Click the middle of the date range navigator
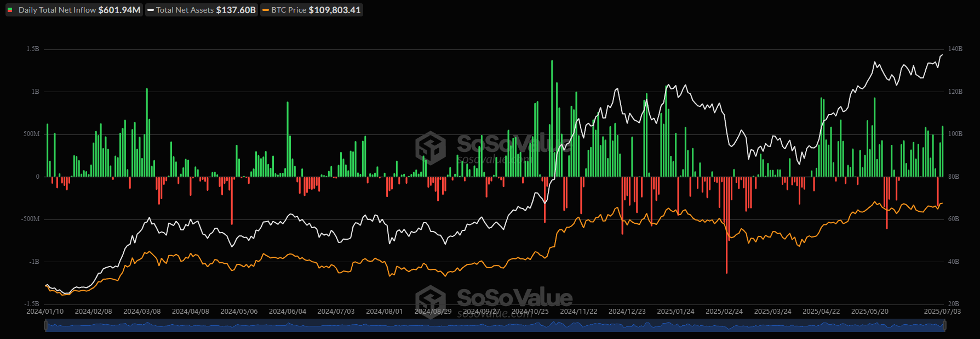Screen dimensions: 980x339 [x=495, y=325]
